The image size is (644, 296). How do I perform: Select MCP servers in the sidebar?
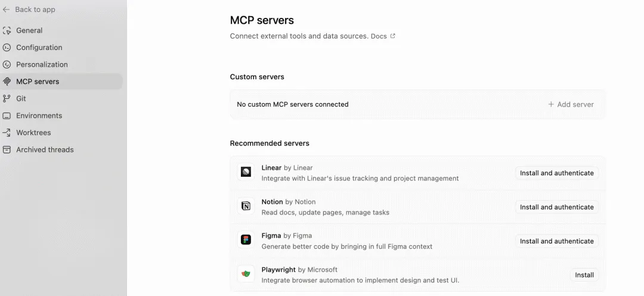38,82
